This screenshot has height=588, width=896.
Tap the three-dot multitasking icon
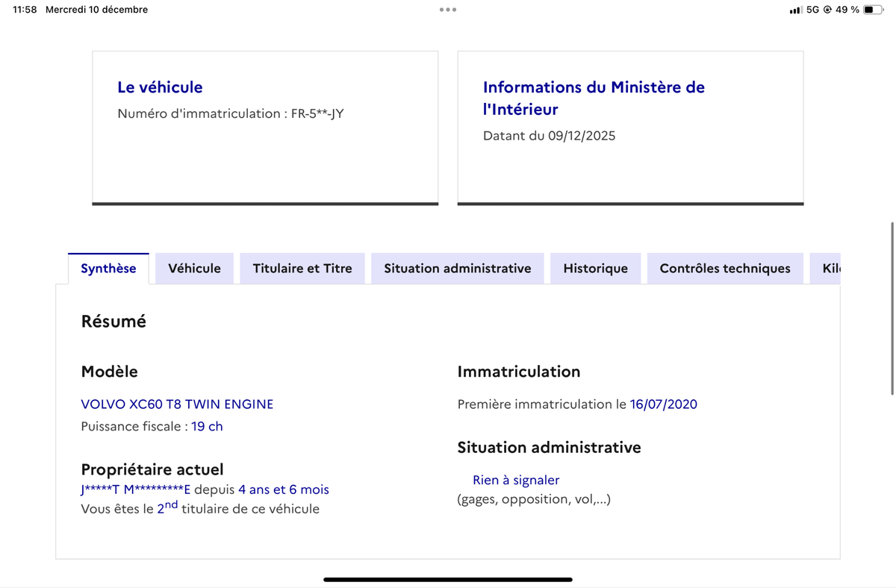tap(448, 10)
